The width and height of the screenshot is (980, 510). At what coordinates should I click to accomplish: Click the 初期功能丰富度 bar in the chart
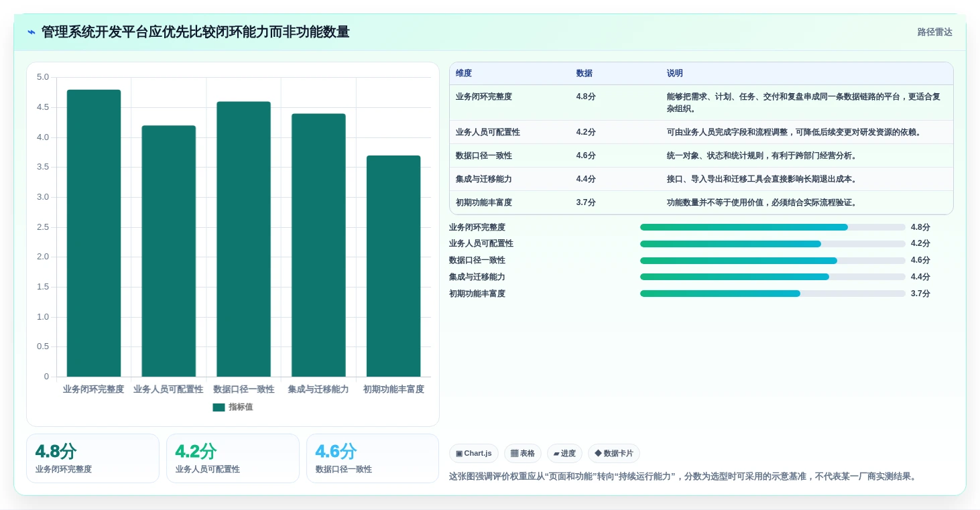point(393,266)
